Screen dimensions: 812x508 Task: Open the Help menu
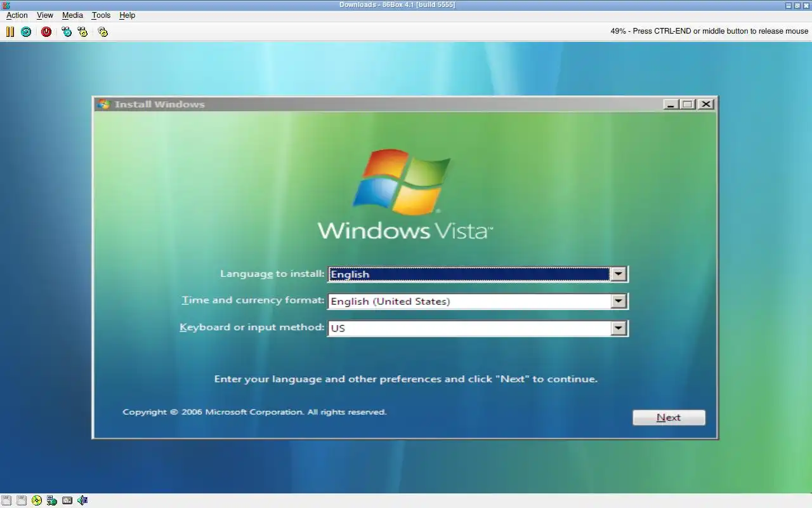coord(127,15)
